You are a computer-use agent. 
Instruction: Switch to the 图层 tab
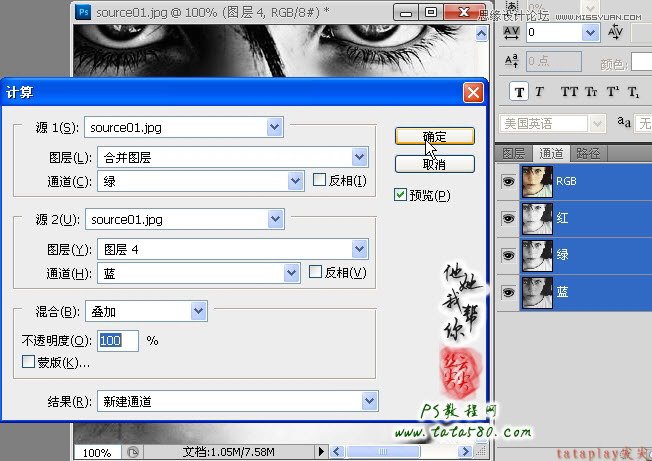[x=514, y=153]
